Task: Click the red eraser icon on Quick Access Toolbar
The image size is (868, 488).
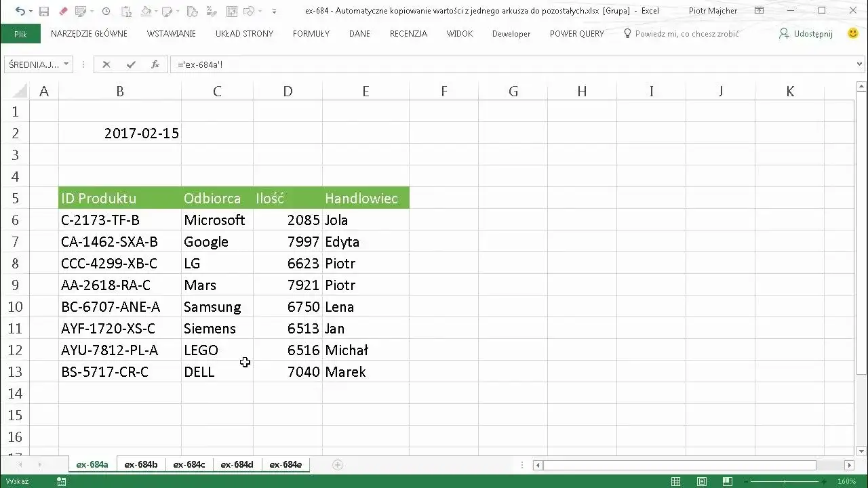Action: pyautogui.click(x=63, y=11)
